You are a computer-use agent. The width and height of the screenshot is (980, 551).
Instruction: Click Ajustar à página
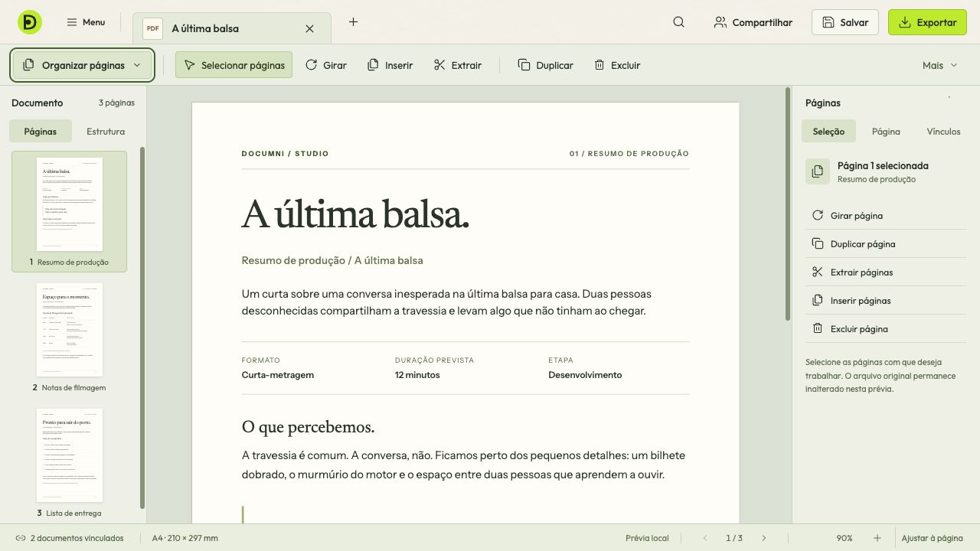pos(932,538)
